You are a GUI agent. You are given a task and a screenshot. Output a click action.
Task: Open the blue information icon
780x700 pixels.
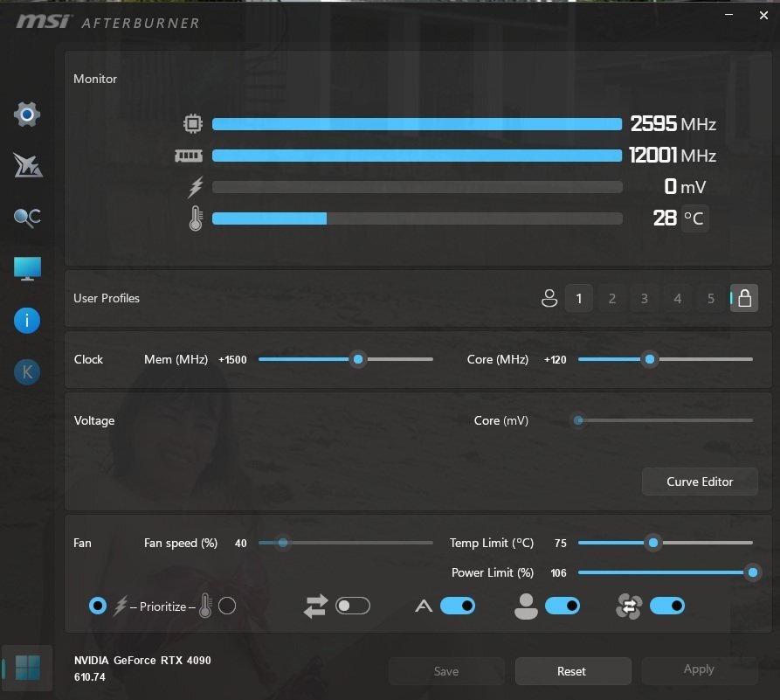coord(27,320)
